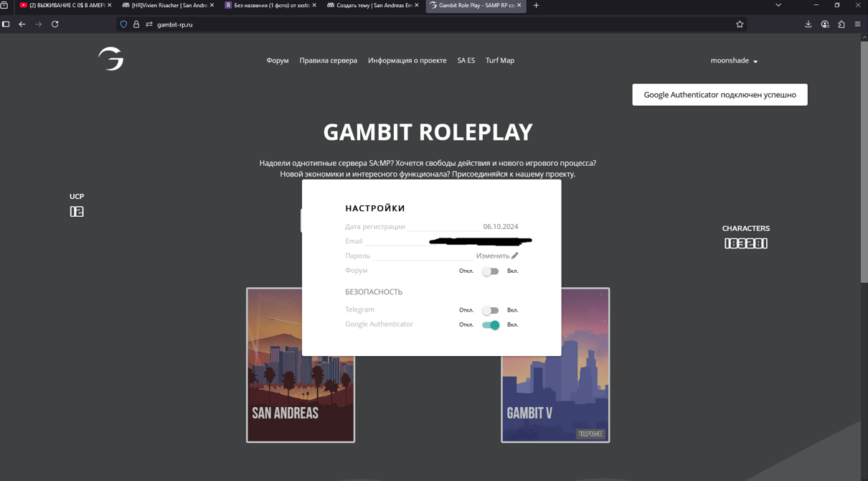
Task: Click the НАСТРОЙКИ heading
Action: point(375,208)
